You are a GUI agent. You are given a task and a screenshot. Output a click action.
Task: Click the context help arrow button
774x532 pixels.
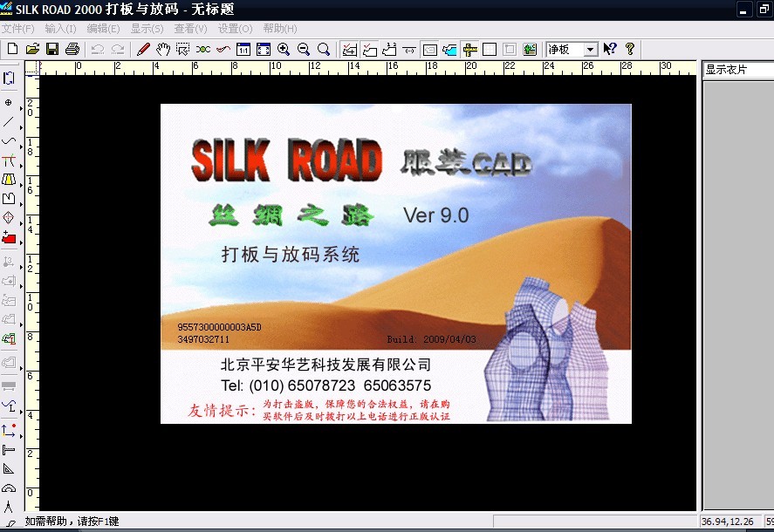(610, 50)
